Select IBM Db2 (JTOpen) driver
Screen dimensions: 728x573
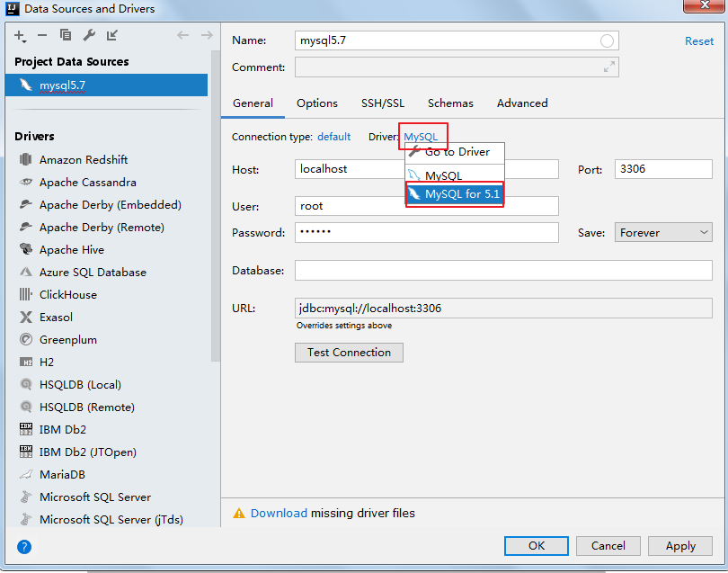(88, 452)
